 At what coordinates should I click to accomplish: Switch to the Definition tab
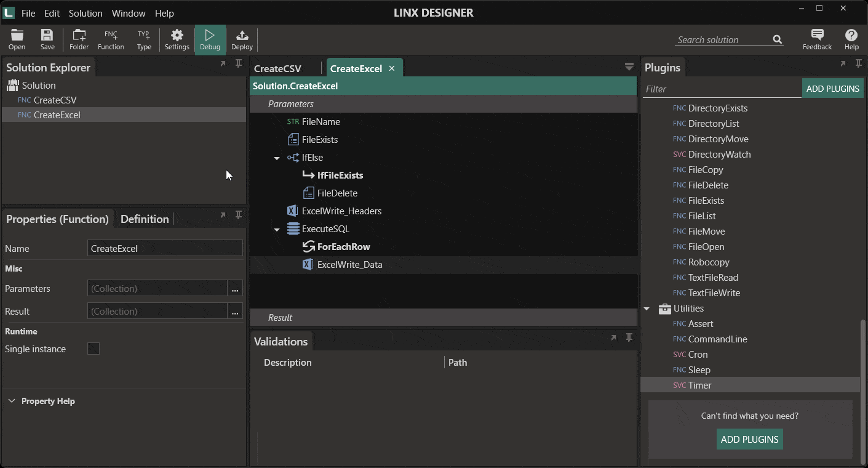click(145, 219)
